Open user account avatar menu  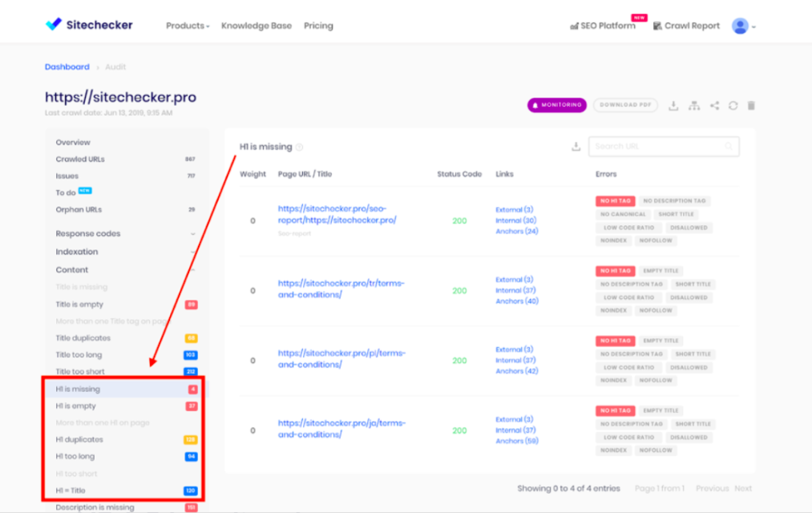743,26
